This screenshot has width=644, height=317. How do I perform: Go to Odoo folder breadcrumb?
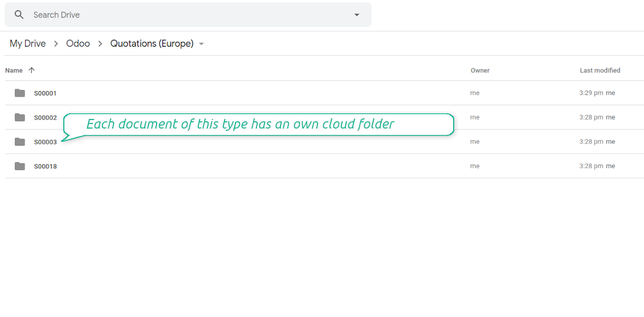click(78, 43)
